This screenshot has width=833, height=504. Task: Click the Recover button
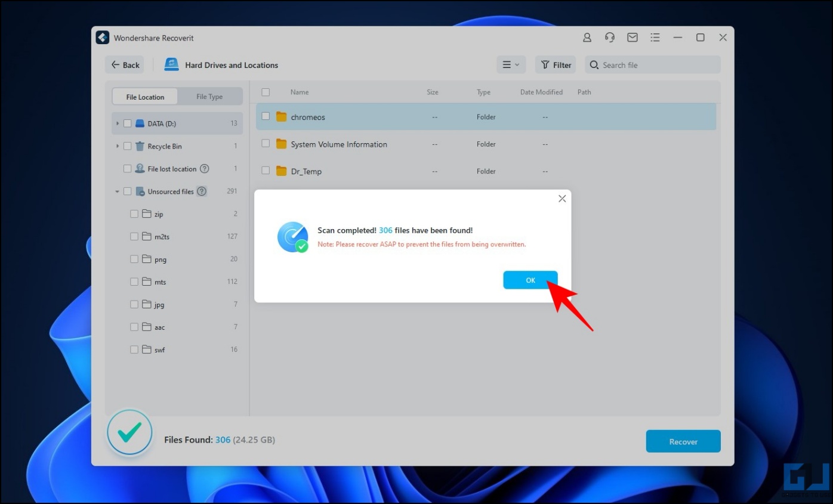(x=683, y=441)
